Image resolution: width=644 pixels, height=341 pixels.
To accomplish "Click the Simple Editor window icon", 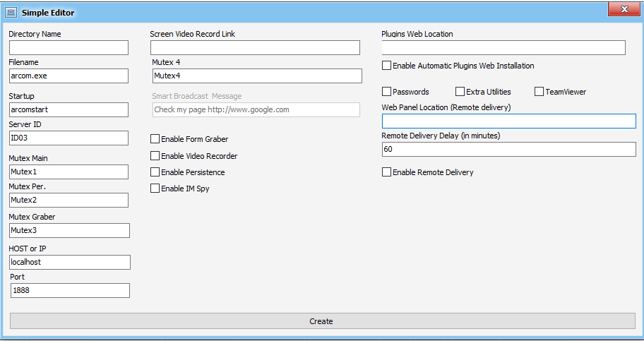I will coord(11,12).
